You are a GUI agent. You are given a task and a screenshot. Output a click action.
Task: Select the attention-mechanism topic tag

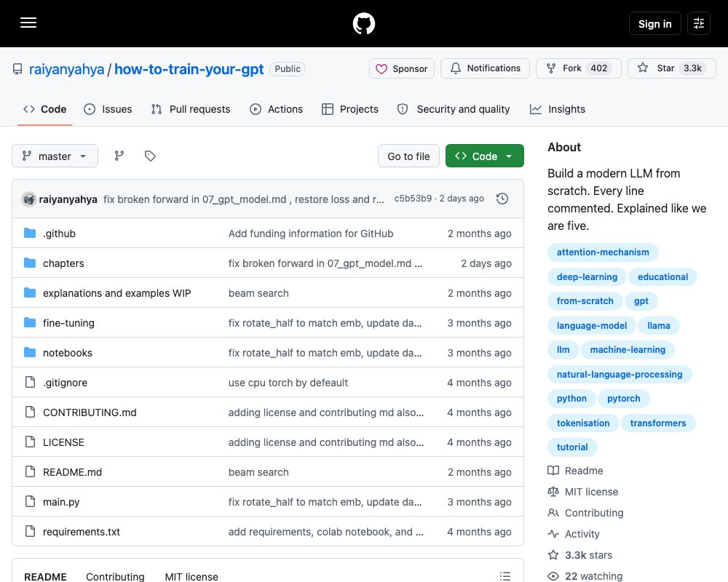click(603, 252)
